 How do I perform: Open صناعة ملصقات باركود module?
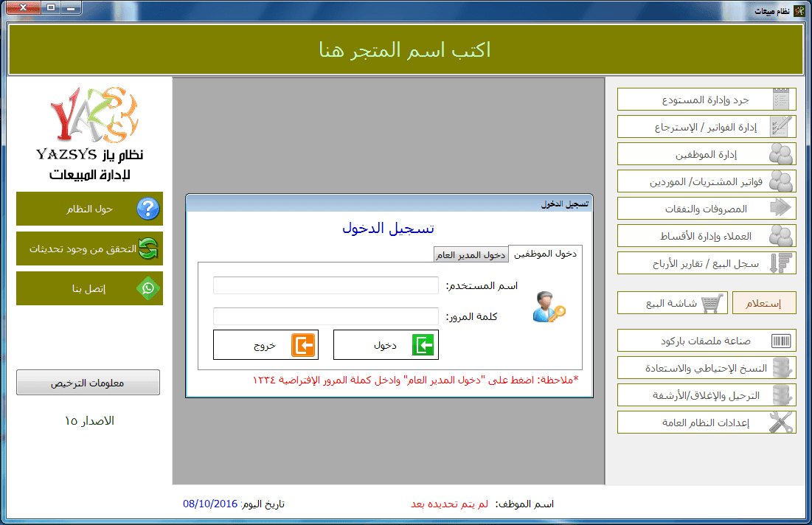[x=707, y=341]
